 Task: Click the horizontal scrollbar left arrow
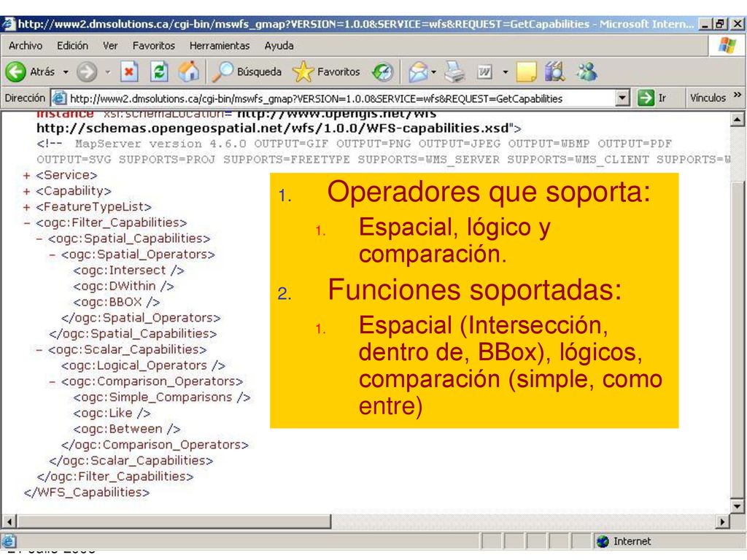tap(9, 521)
